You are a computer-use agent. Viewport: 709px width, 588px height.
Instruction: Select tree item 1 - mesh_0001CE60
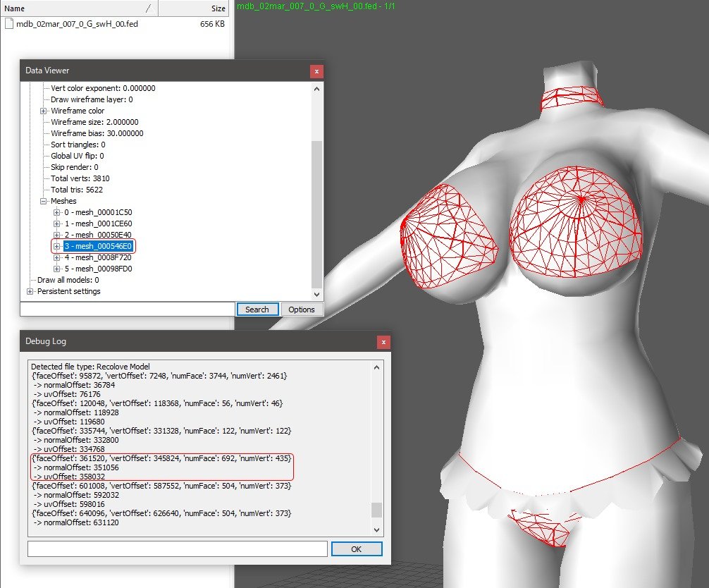[98, 223]
